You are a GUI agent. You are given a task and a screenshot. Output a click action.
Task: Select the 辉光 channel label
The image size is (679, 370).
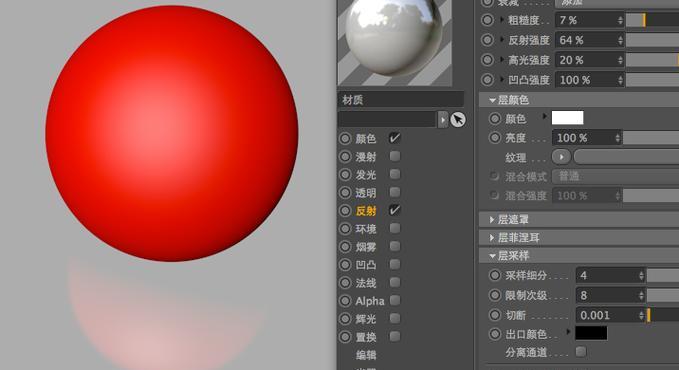pyautogui.click(x=365, y=319)
